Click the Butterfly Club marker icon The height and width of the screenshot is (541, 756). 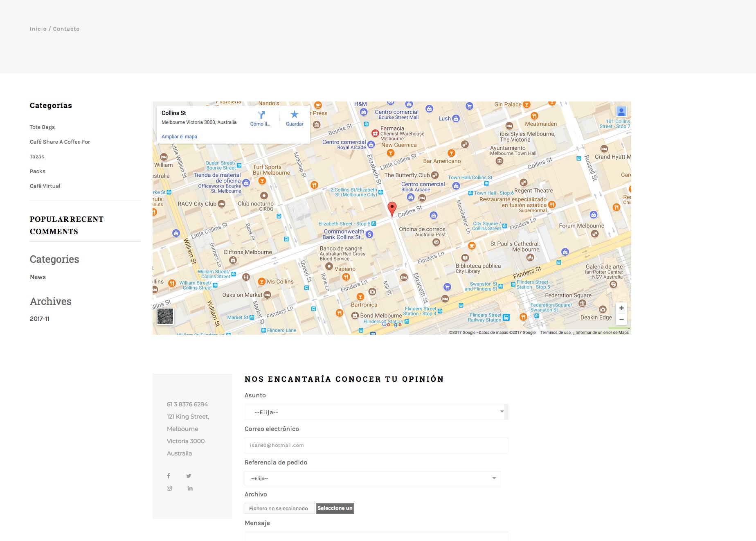tap(435, 175)
